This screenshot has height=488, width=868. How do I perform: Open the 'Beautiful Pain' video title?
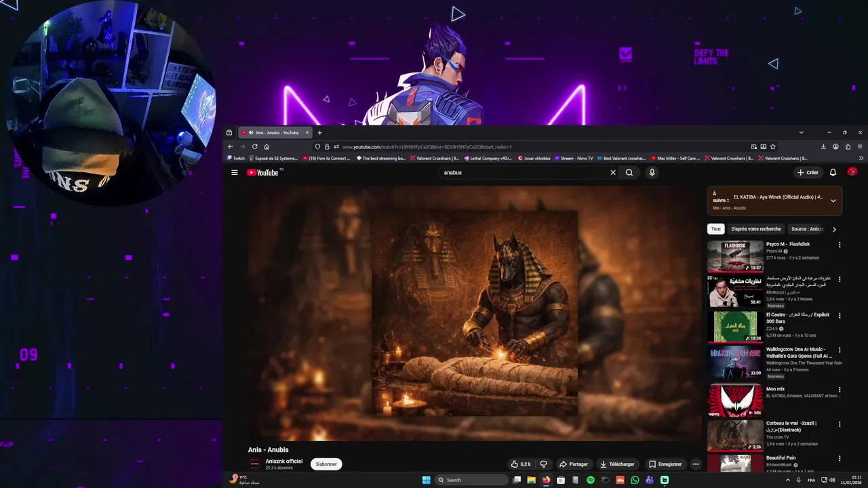point(781,457)
